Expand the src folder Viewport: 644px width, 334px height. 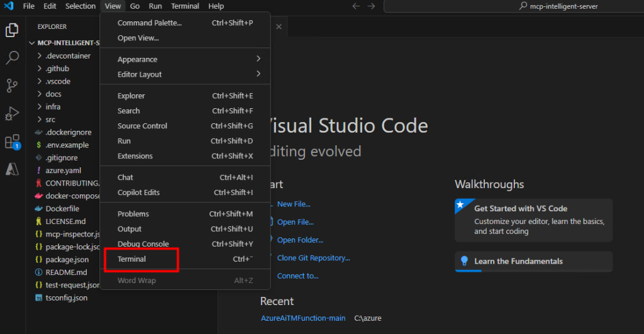40,119
